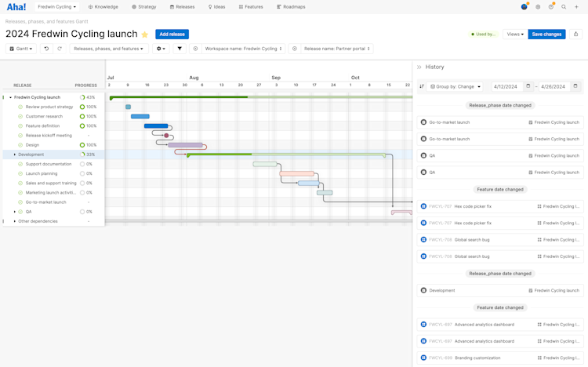Click the Save changes button
Image resolution: width=588 pixels, height=367 pixels.
[x=546, y=35]
